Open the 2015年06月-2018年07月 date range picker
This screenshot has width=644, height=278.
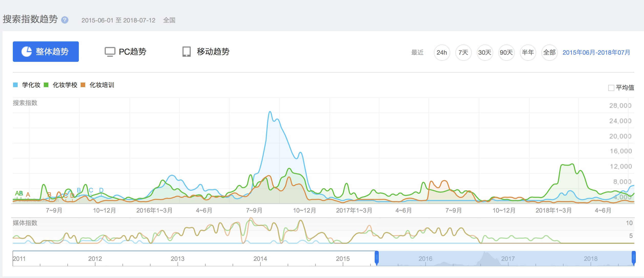(x=596, y=52)
